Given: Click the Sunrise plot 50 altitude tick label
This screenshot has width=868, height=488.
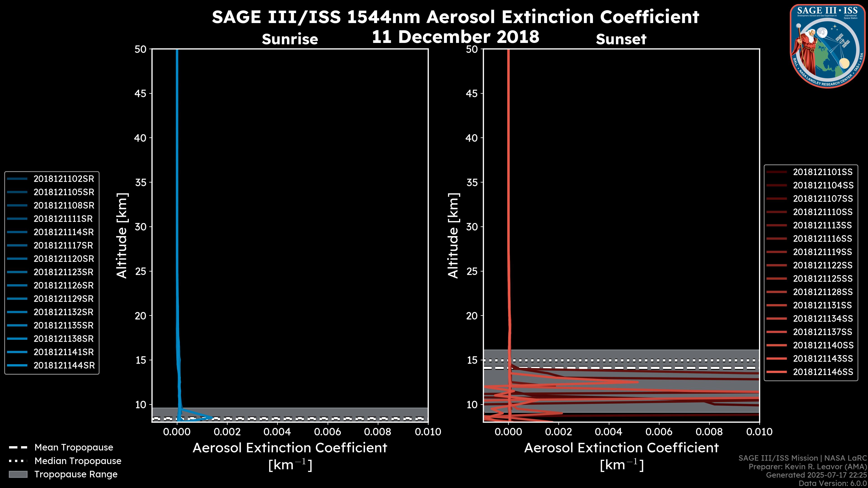Looking at the screenshot, I should (x=141, y=49).
